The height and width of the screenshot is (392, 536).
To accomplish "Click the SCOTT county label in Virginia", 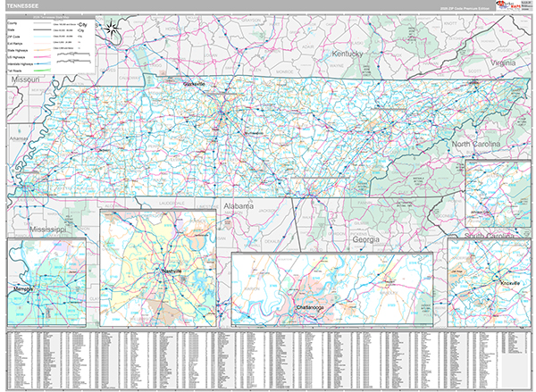I will [474, 71].
